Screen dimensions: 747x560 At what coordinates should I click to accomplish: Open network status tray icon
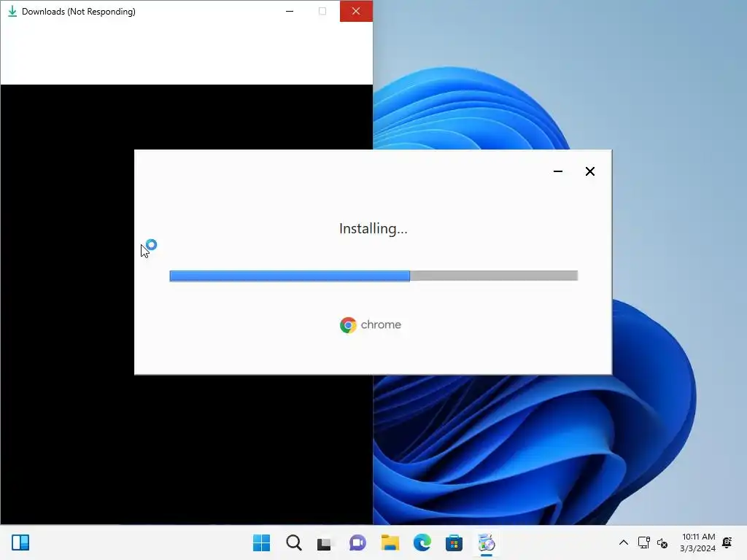(x=643, y=542)
